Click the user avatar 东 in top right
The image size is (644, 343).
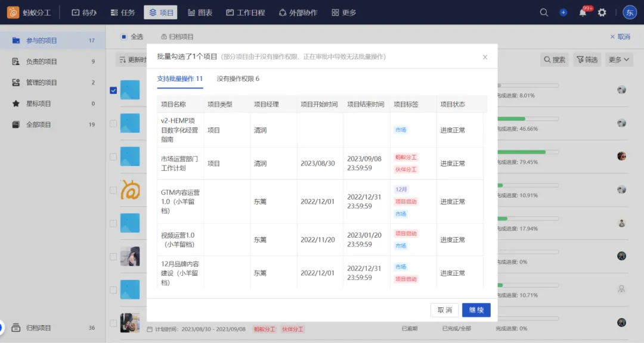630,13
